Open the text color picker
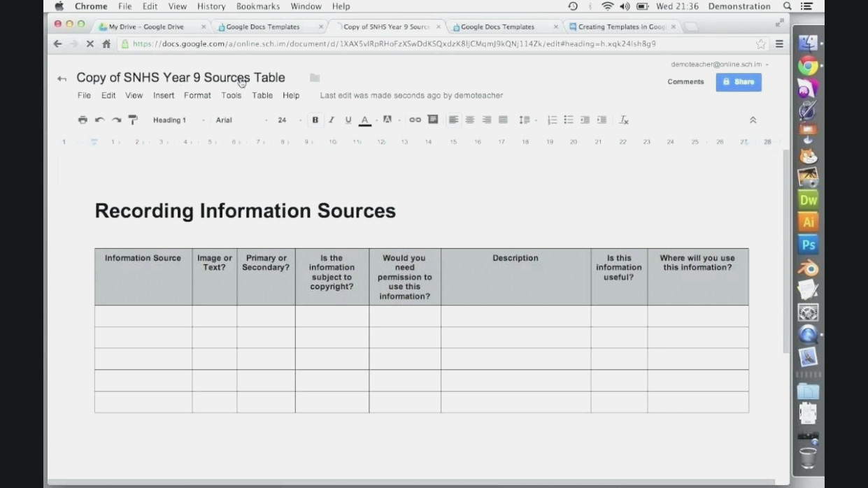The width and height of the screenshot is (868, 488). pyautogui.click(x=364, y=120)
